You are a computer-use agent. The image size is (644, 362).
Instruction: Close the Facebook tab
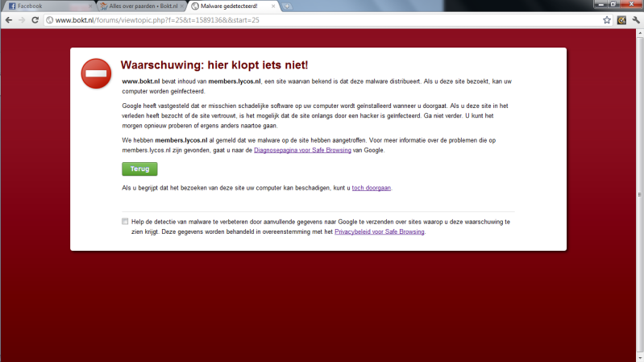[90, 6]
